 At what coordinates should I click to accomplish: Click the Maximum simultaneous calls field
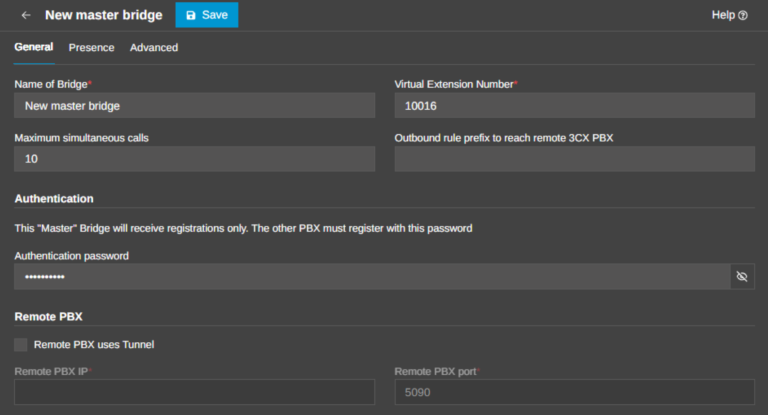click(194, 159)
